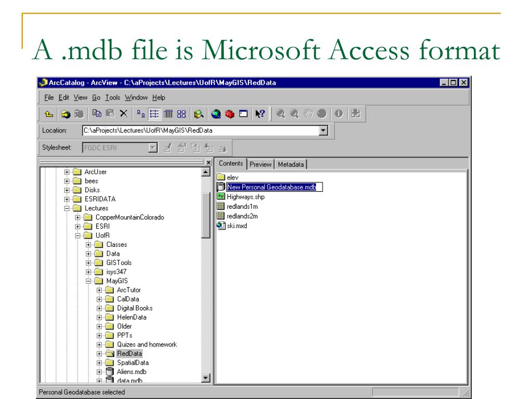Switch to Details view icon
Viewport: 532px width, 399px height.
click(x=168, y=114)
